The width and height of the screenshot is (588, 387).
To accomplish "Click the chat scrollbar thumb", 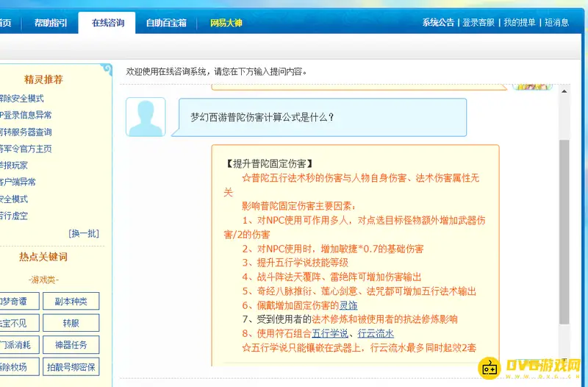I will [x=564, y=232].
